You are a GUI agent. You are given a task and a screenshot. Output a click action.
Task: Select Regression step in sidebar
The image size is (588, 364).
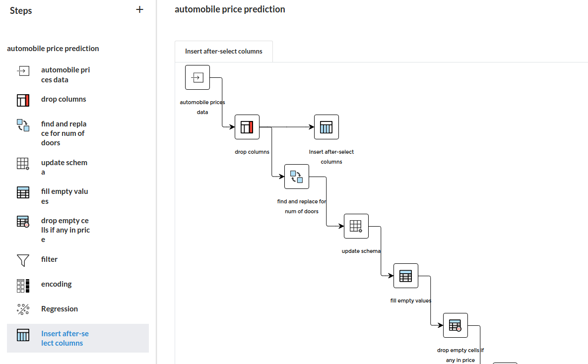tap(59, 309)
